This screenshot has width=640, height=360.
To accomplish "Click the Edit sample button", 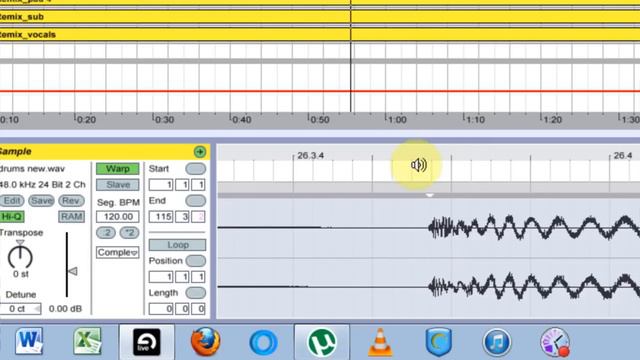I will (12, 201).
